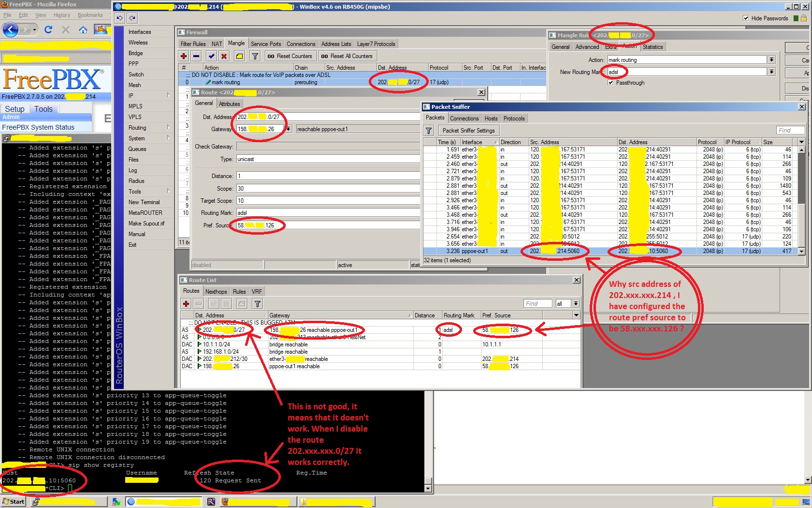Click the Packet Sniffer scrollbar down arrow
Image resolution: width=812 pixels, height=508 pixels.
click(802, 252)
